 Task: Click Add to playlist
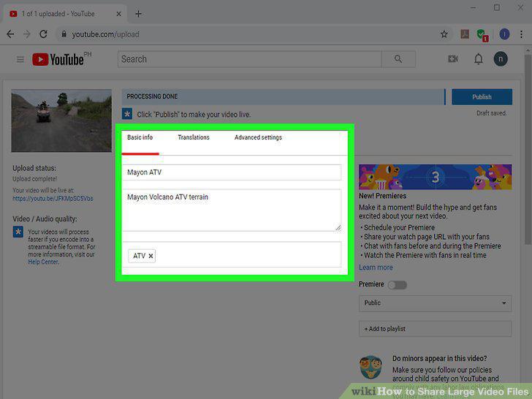436,329
